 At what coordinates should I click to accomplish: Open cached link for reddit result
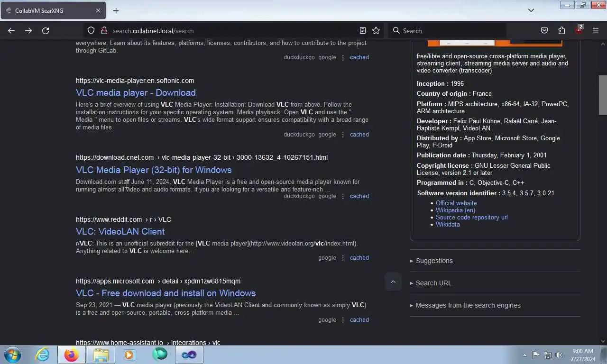(x=359, y=258)
